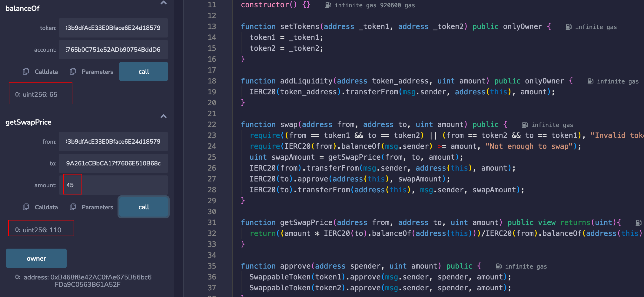
Task: Click the getSwapPrice 'from' input field
Action: (x=113, y=142)
